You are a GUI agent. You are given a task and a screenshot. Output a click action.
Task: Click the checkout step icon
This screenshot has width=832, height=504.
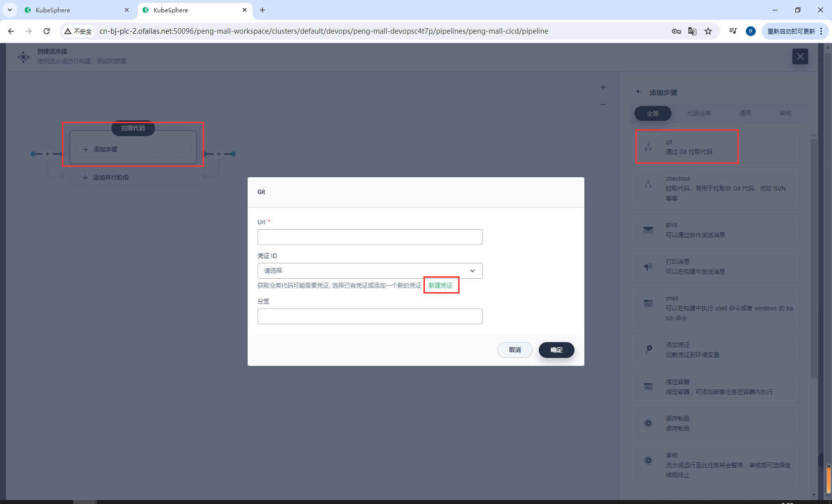click(x=648, y=184)
